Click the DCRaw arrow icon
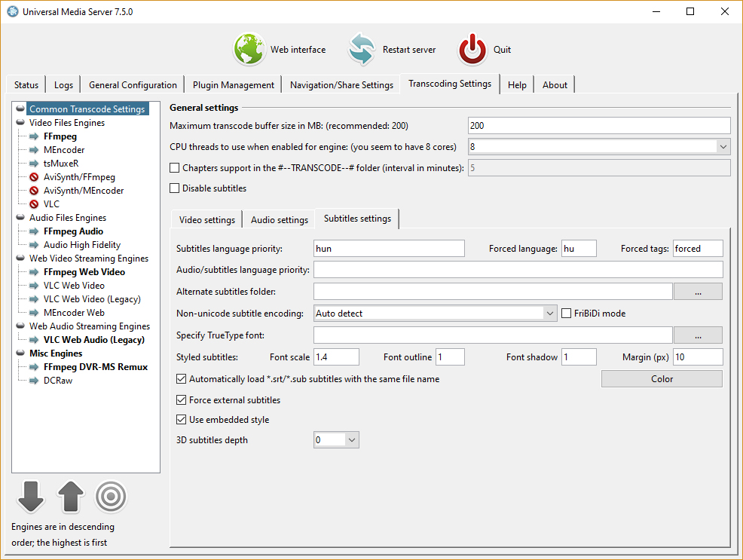743x560 pixels. (x=34, y=381)
